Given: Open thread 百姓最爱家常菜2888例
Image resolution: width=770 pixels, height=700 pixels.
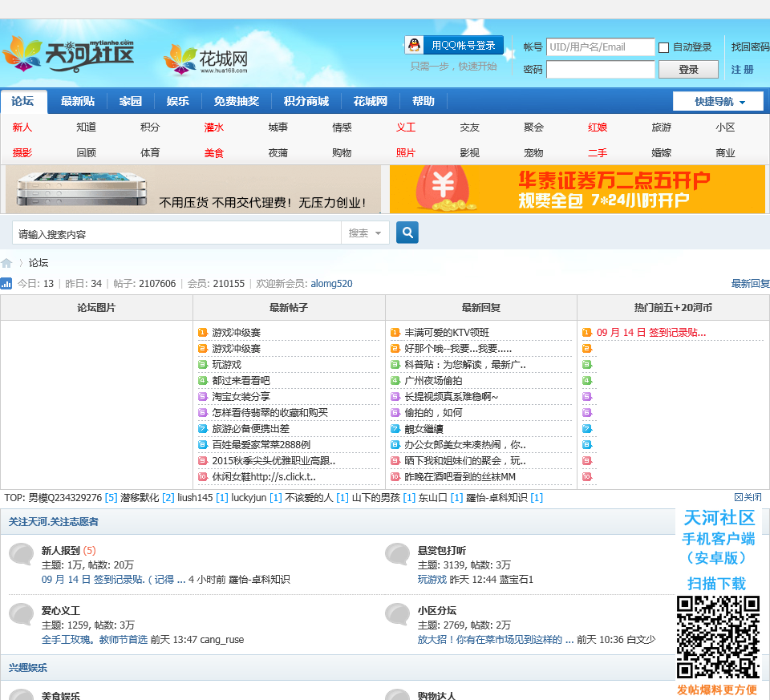Looking at the screenshot, I should (x=261, y=445).
